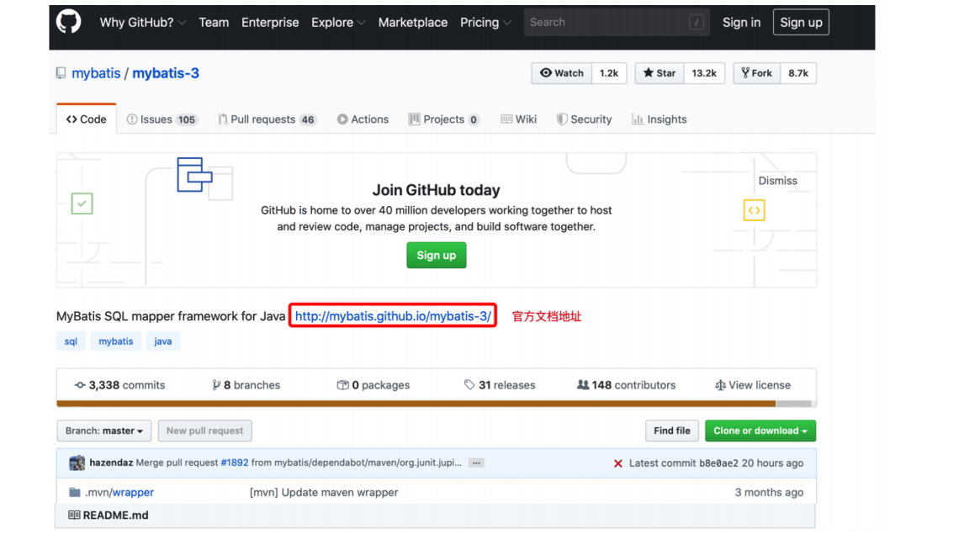Click the sql topic tag
This screenshot has height=534, width=980.
pos(71,341)
